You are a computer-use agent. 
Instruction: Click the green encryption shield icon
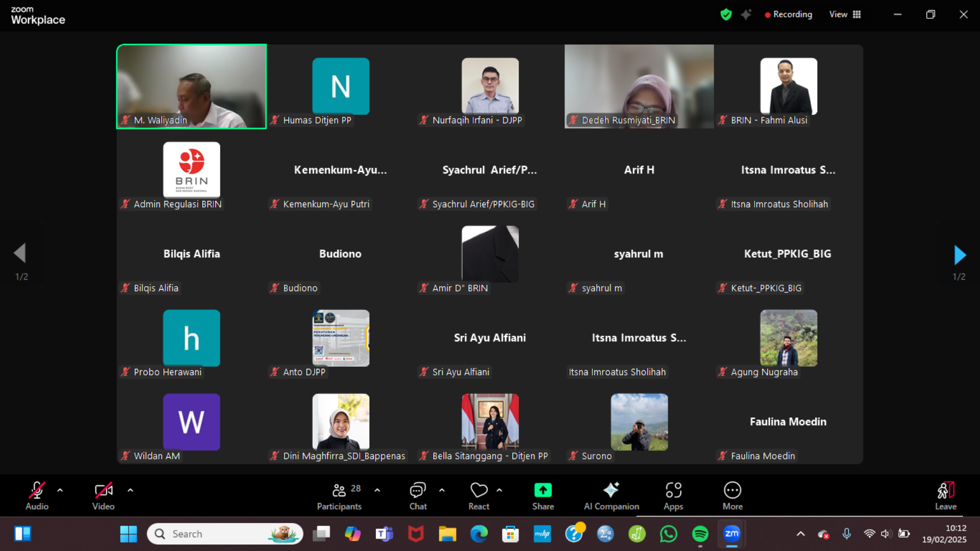pyautogui.click(x=726, y=14)
